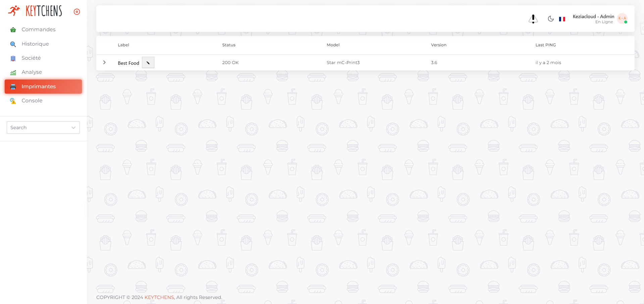Open the Keziacloud Admin user avatar
Image resolution: width=644 pixels, height=304 pixels.
click(622, 18)
